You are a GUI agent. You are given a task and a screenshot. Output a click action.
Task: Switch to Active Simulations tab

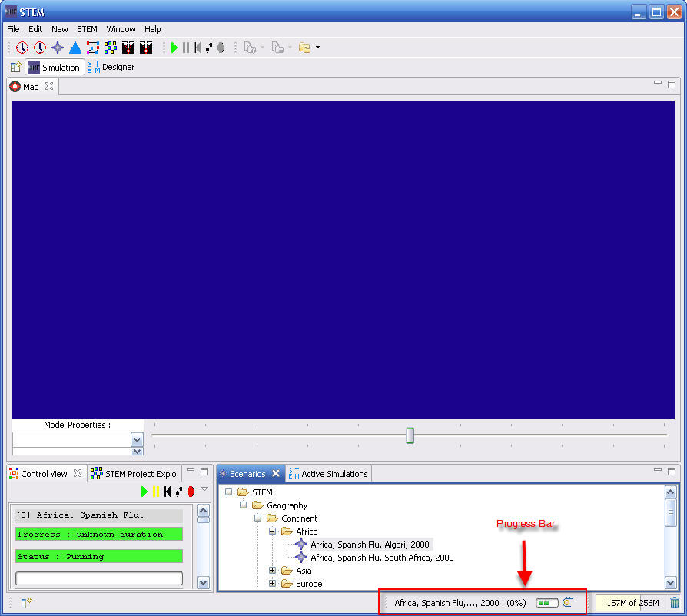pyautogui.click(x=328, y=474)
